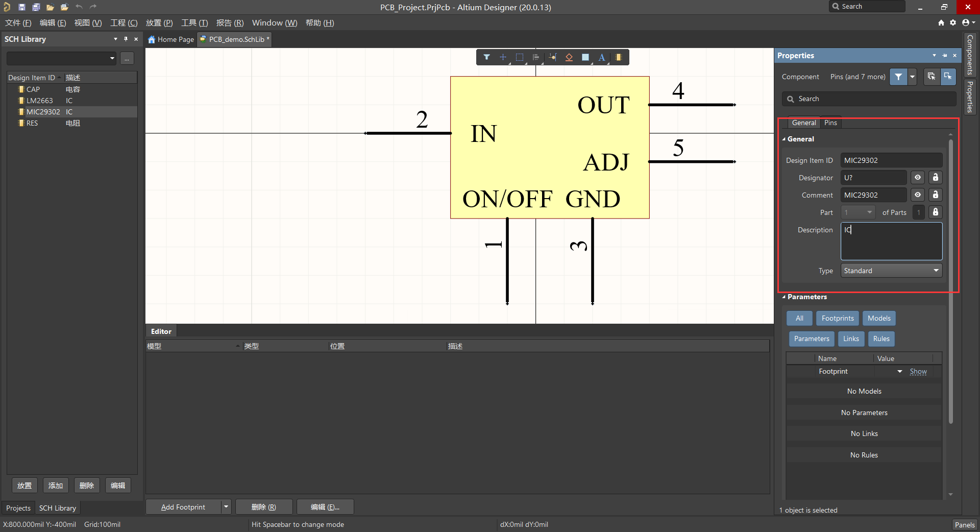
Task: Open the Type dropdown showing Standard
Action: click(937, 271)
